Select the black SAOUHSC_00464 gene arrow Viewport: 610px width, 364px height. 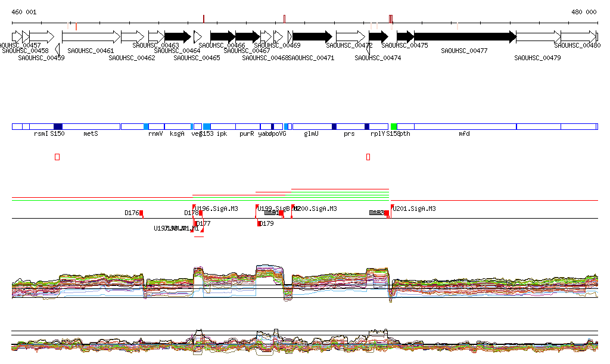[177, 36]
